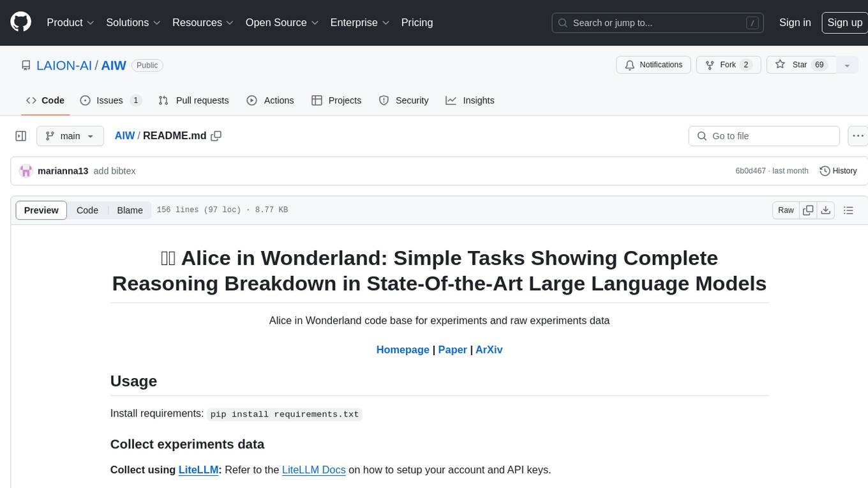
Task: Copy the README.md file path
Action: point(216,136)
